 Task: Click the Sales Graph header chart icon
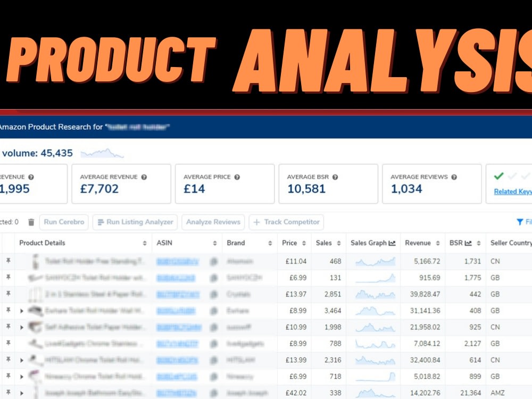(x=392, y=243)
